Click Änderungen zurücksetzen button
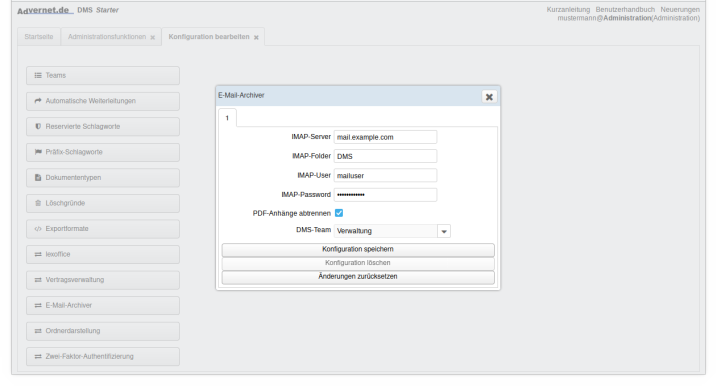The image size is (718, 387). (358, 277)
